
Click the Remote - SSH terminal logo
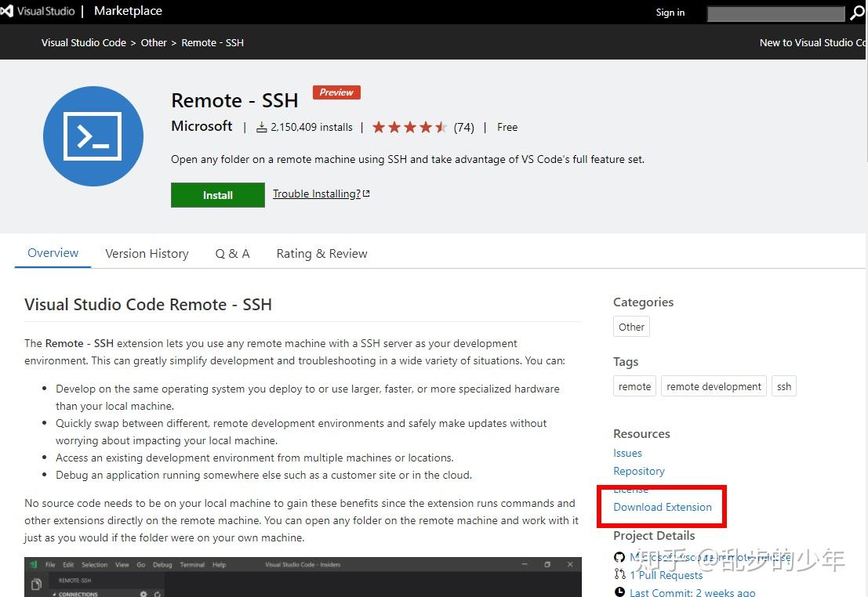point(93,136)
